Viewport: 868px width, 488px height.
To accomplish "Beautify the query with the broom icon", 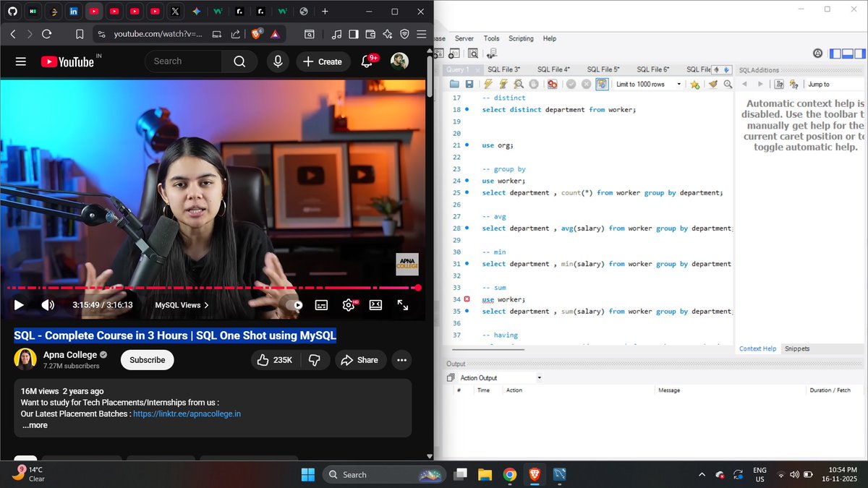I will pos(713,85).
